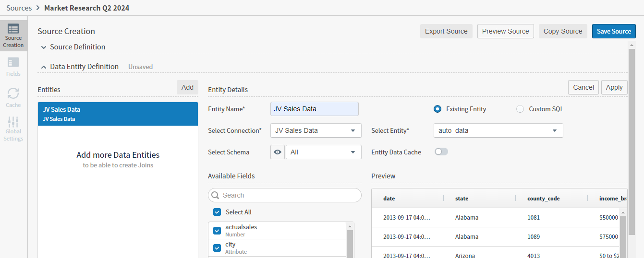
Task: Toggle the Entity Data Cache switch
Action: click(x=441, y=152)
